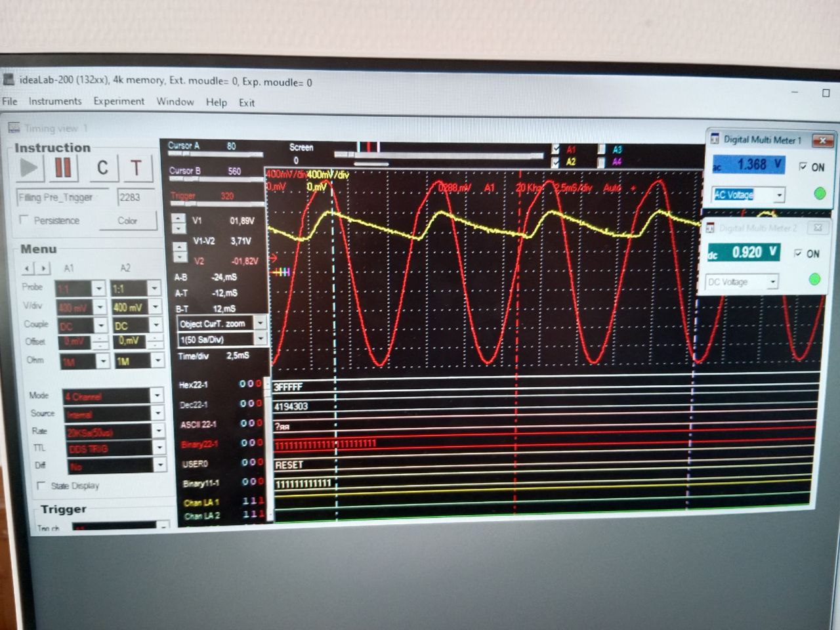
Task: Click the Screen position scrollbar
Action: (438, 156)
